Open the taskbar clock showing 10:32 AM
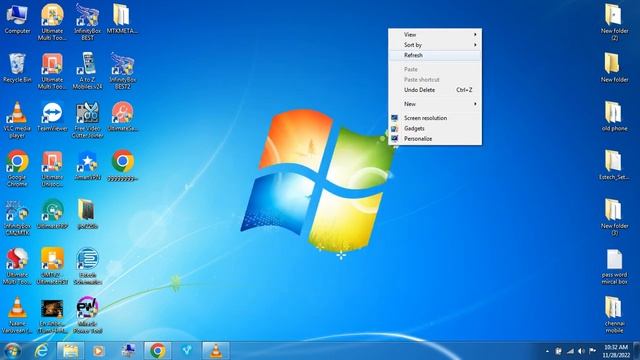 click(x=616, y=351)
